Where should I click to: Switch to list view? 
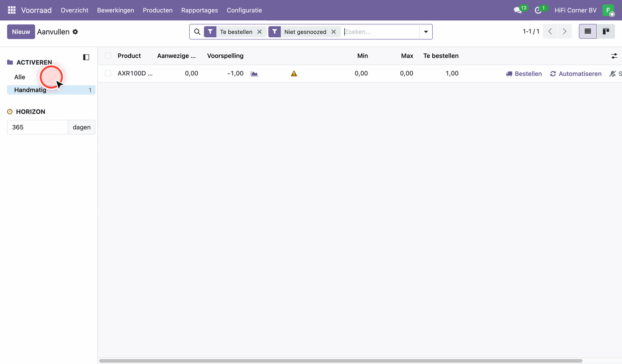point(588,32)
